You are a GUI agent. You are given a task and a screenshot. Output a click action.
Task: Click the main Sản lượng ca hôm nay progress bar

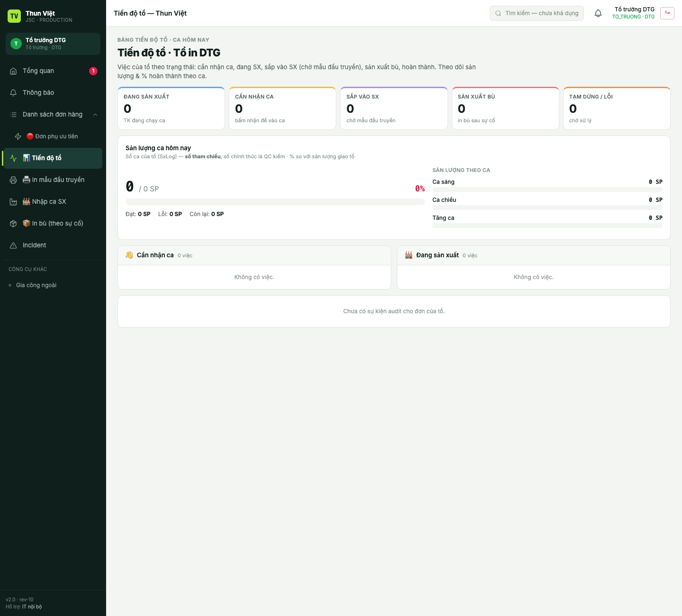275,202
